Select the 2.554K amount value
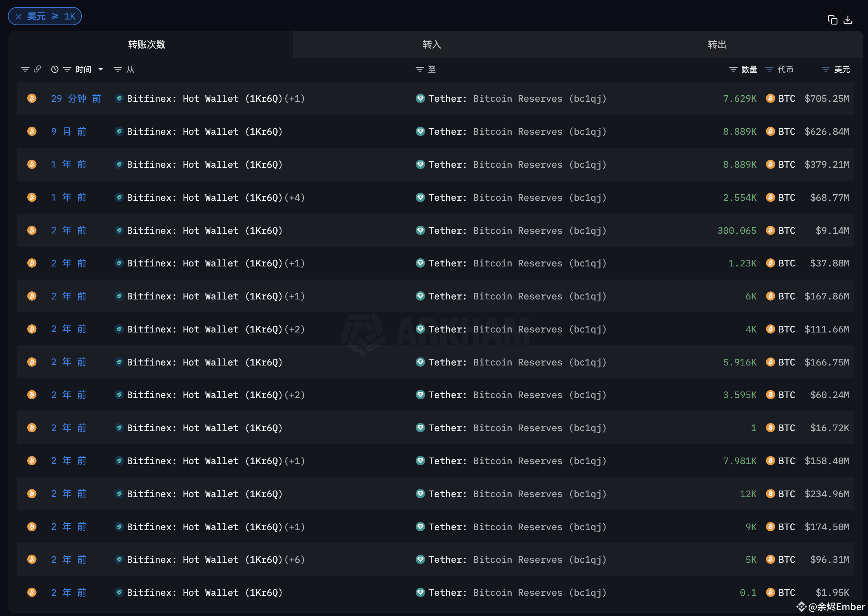868x616 pixels. (x=740, y=198)
